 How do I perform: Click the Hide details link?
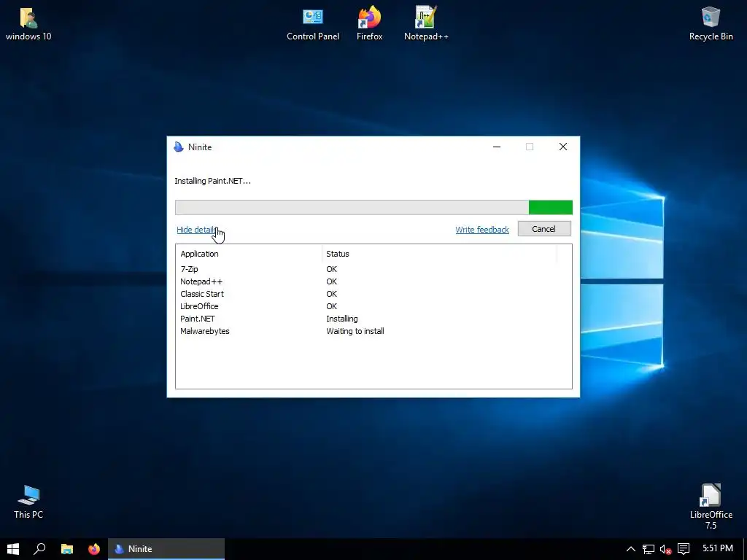pyautogui.click(x=196, y=230)
